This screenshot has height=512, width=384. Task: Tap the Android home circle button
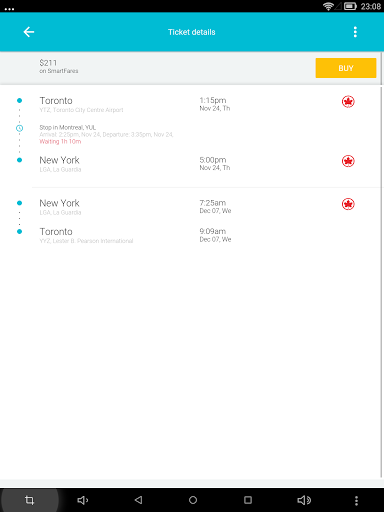click(193, 500)
